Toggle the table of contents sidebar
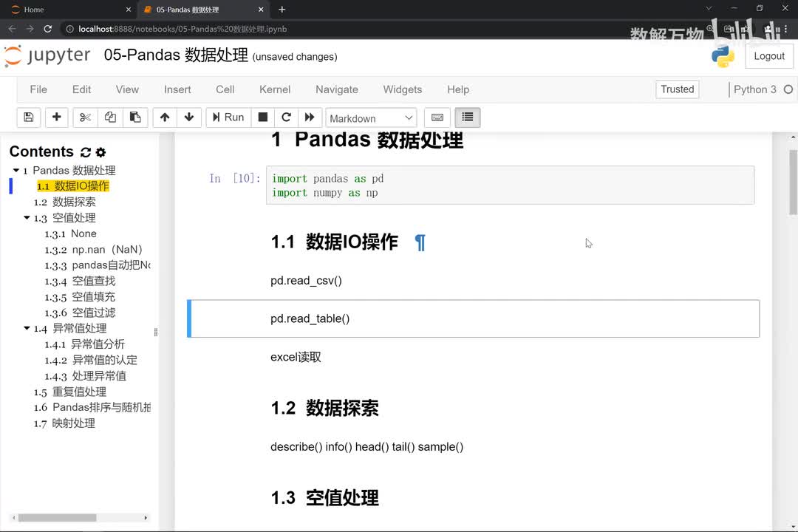This screenshot has width=798, height=532. [467, 117]
